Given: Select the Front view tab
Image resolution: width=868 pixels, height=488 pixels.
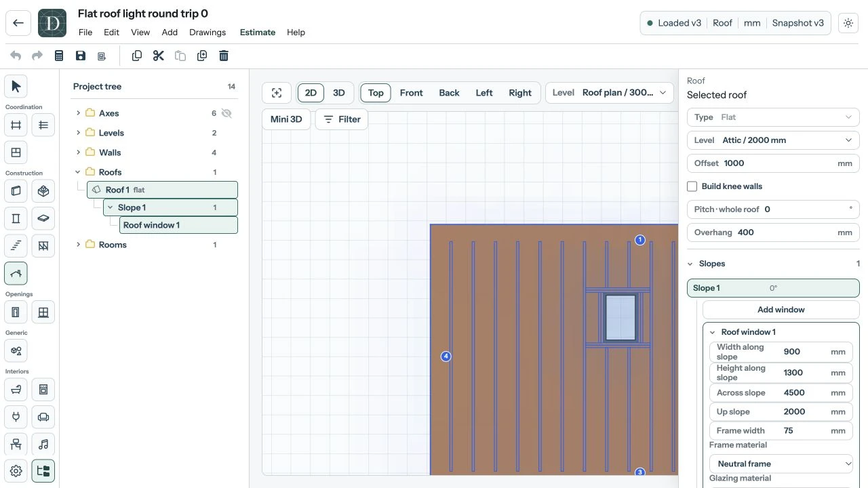Looking at the screenshot, I should 412,93.
